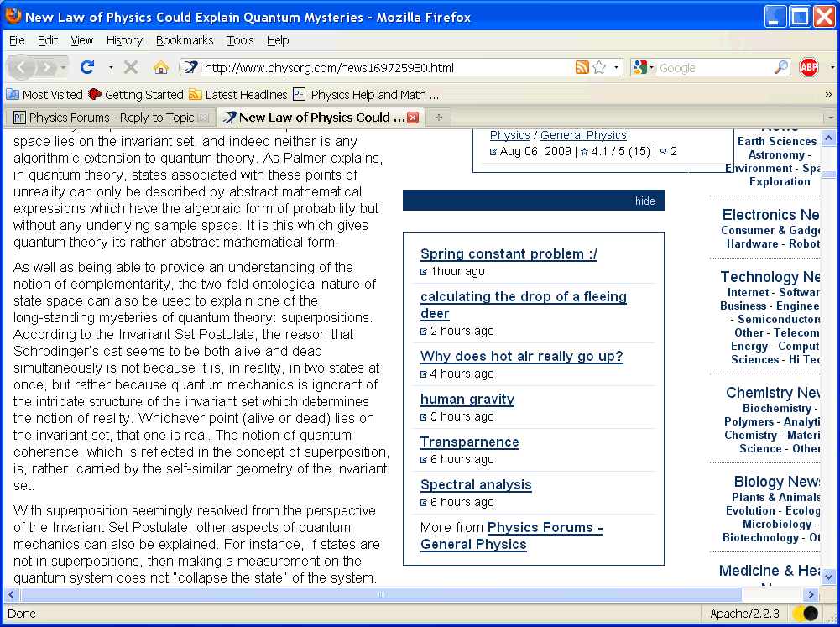The height and width of the screenshot is (627, 840).
Task: Open the Edit menu
Action: 48,40
